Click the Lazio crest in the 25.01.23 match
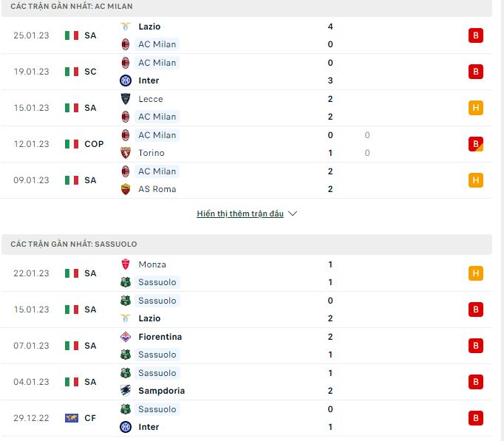 (126, 27)
